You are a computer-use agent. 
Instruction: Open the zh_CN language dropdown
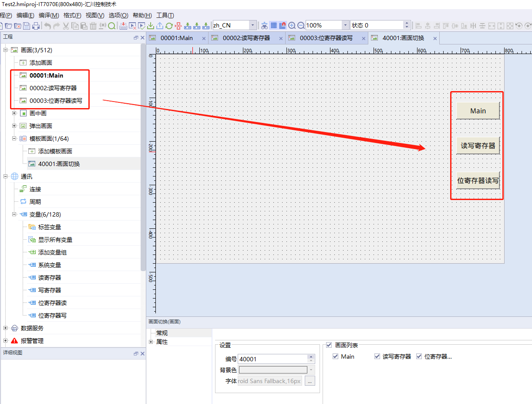click(253, 25)
